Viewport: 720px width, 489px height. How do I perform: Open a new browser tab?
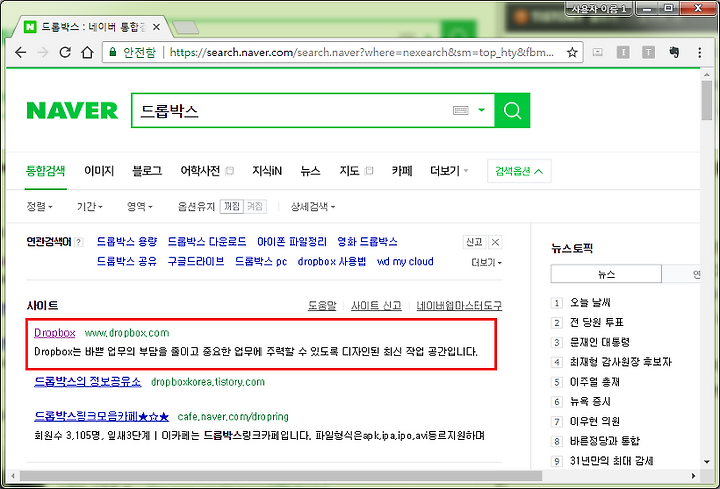(x=185, y=28)
